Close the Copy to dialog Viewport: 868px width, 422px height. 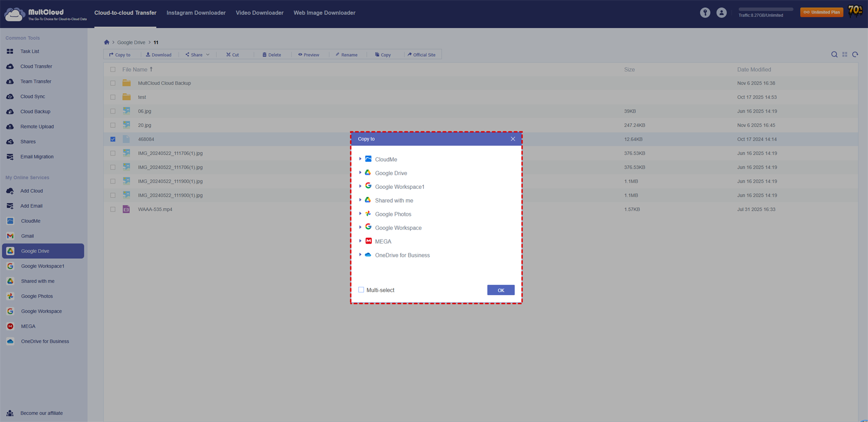click(513, 139)
